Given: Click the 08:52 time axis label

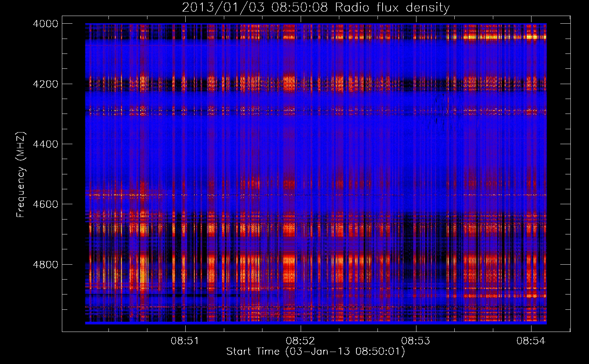Looking at the screenshot, I should pos(300,341).
